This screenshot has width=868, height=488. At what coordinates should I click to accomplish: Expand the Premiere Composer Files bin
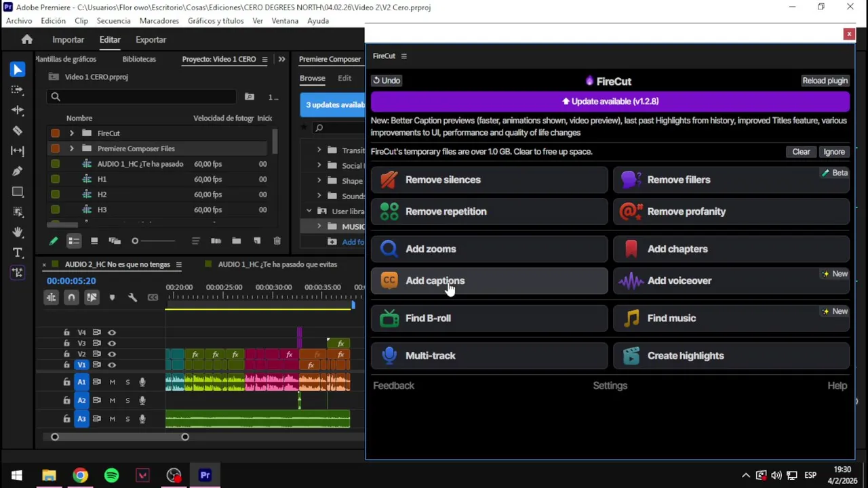(x=71, y=148)
